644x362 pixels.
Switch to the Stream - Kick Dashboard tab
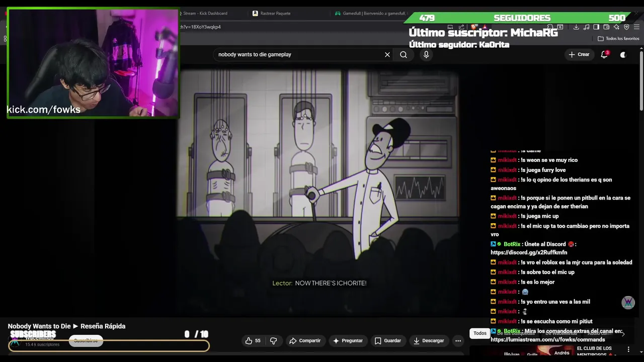coord(205,13)
